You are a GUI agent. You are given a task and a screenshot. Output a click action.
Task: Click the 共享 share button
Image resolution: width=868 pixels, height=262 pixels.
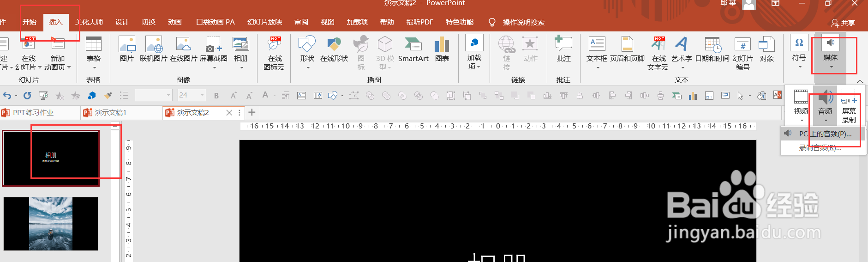843,23
